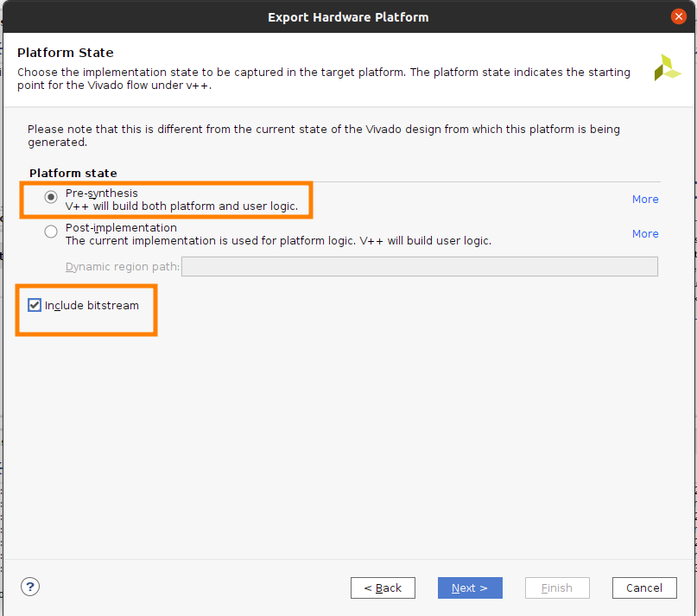Click the Include bitstream label text
Screen dimensions: 697x616
point(92,306)
